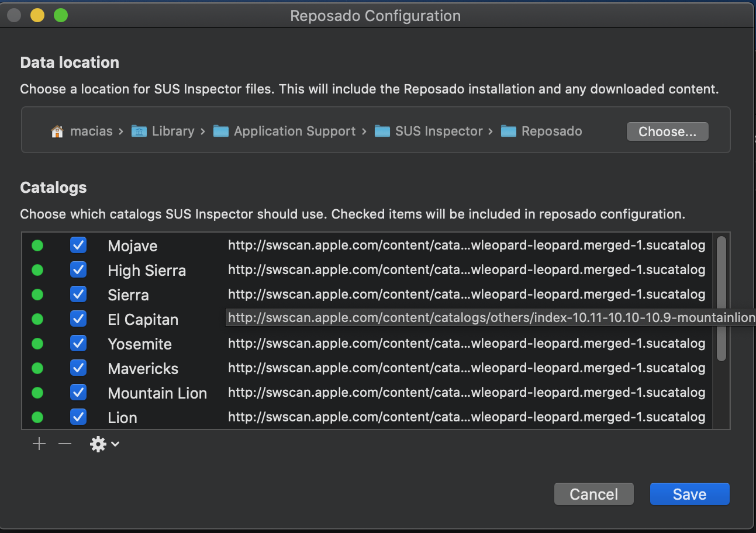Click the Application Support folder icon
This screenshot has width=756, height=533.
tap(221, 131)
